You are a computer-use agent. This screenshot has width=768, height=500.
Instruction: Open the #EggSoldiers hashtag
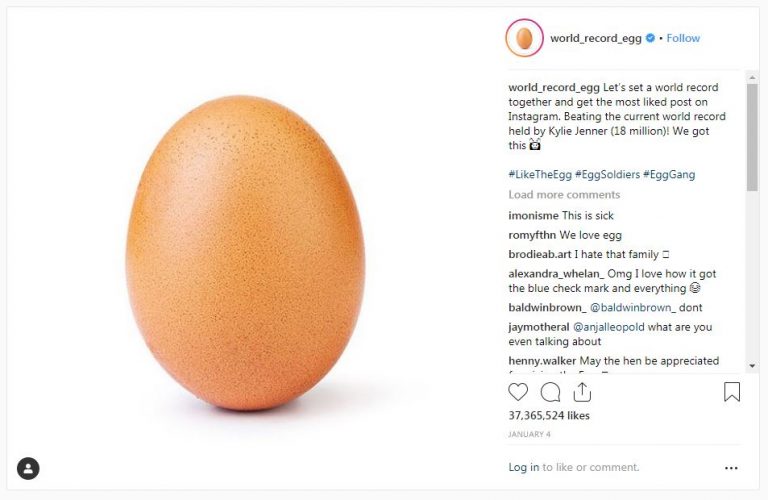[x=608, y=174]
